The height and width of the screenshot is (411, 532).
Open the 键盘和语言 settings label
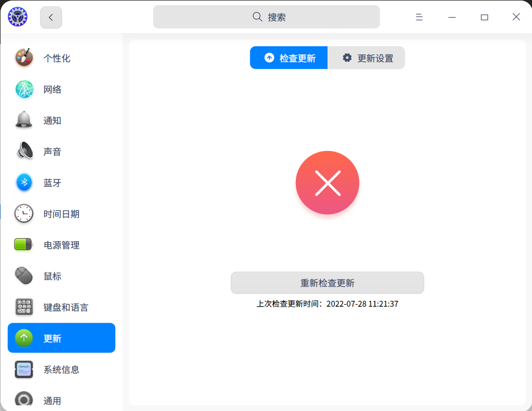coord(66,308)
